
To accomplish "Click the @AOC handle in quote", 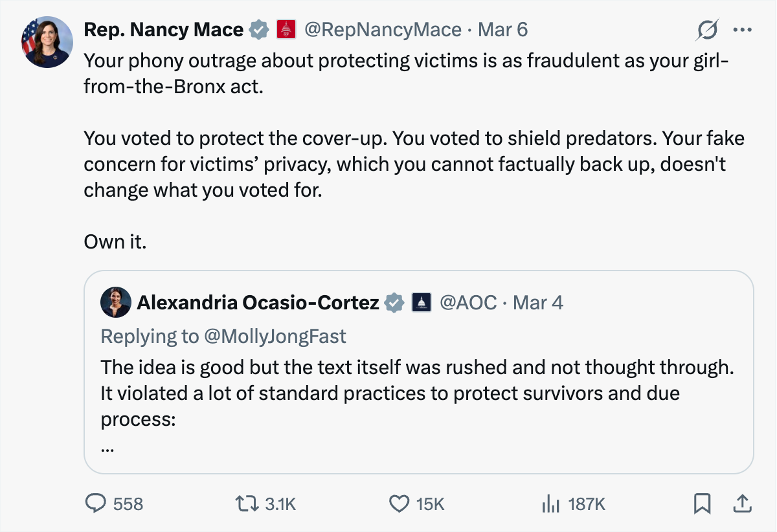I will pyautogui.click(x=468, y=302).
